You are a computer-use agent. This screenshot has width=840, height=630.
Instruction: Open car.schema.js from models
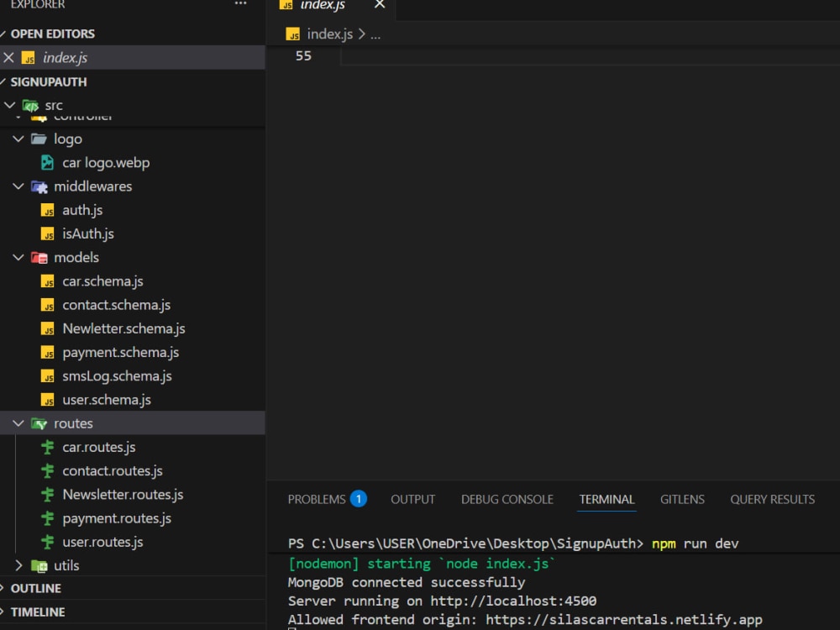(x=102, y=281)
